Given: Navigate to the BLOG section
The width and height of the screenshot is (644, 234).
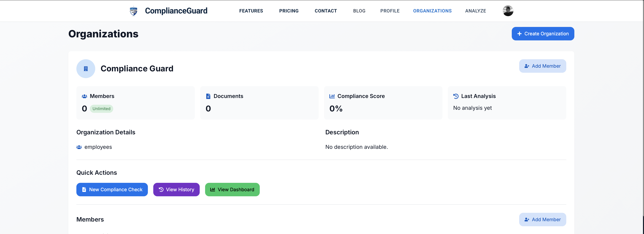Looking at the screenshot, I should click(359, 11).
